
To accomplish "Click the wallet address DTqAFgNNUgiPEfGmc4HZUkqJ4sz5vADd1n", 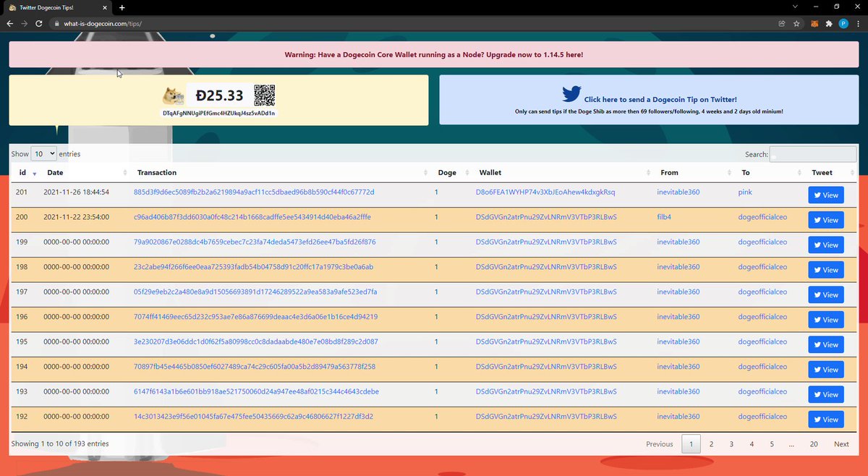I will click(x=219, y=114).
